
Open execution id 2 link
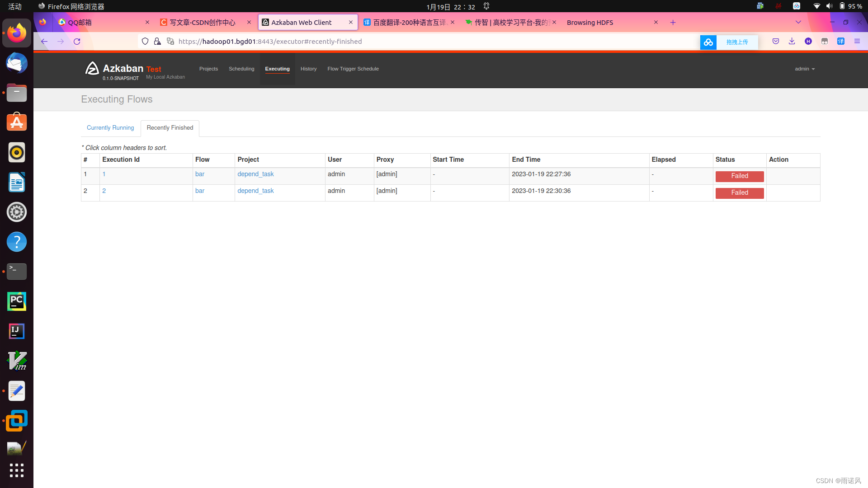pos(104,191)
